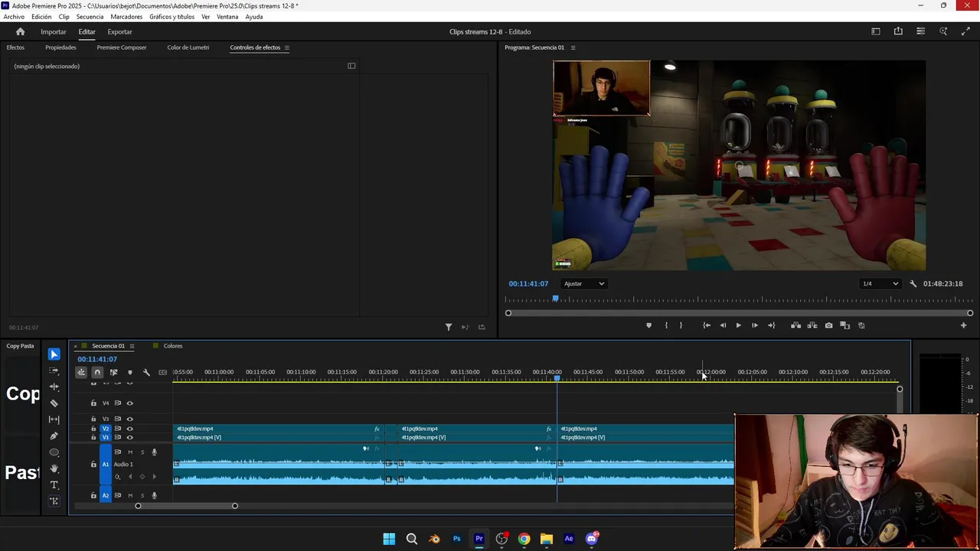Viewport: 980px width, 551px height.
Task: Go to In point in Program monitor
Action: coord(707,325)
